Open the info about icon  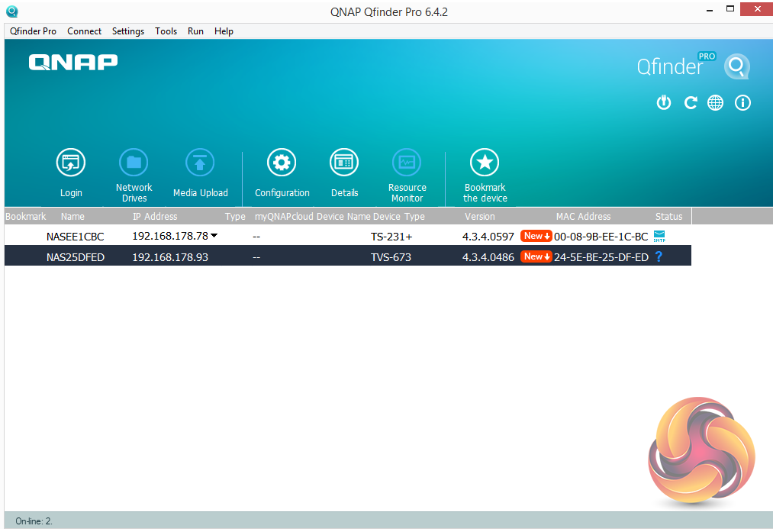[742, 102]
